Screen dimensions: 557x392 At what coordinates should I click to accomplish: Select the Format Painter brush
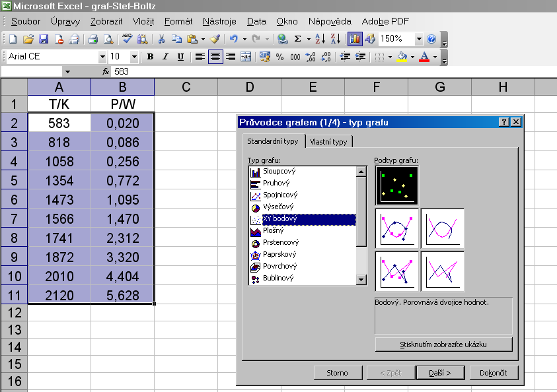[215, 39]
